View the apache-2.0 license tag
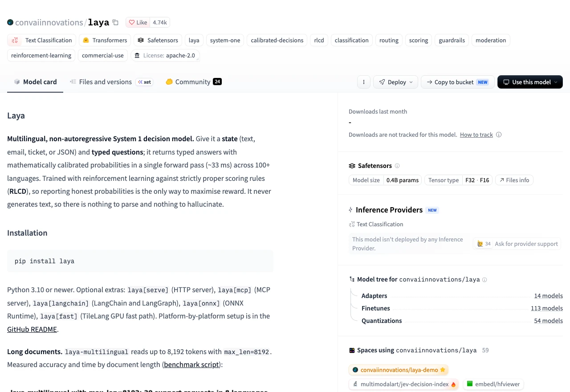570x392 pixels. [165, 55]
